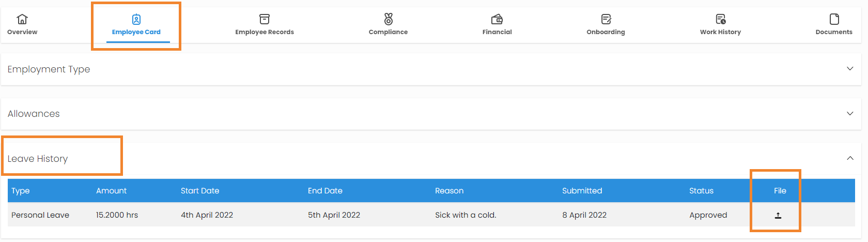Image resolution: width=868 pixels, height=242 pixels.
Task: Select the Employment Type heading
Action: tap(49, 69)
